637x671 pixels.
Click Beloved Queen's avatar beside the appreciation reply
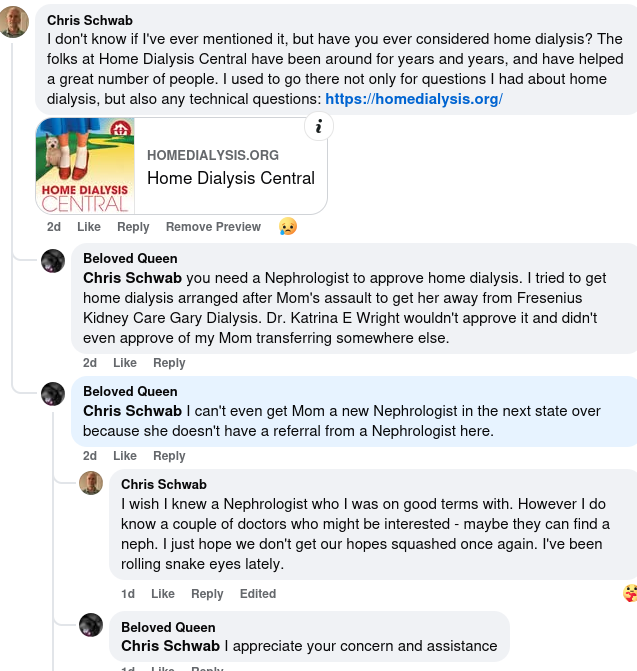(x=91, y=626)
